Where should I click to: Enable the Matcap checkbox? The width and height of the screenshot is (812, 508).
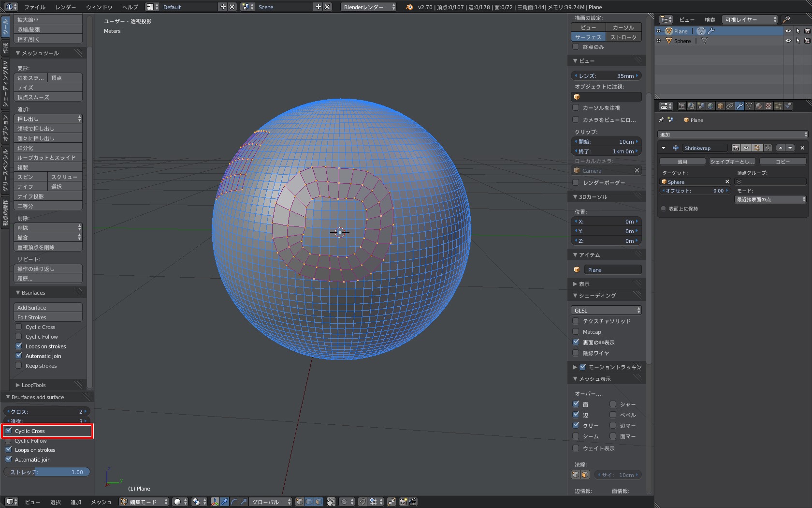[x=576, y=331]
